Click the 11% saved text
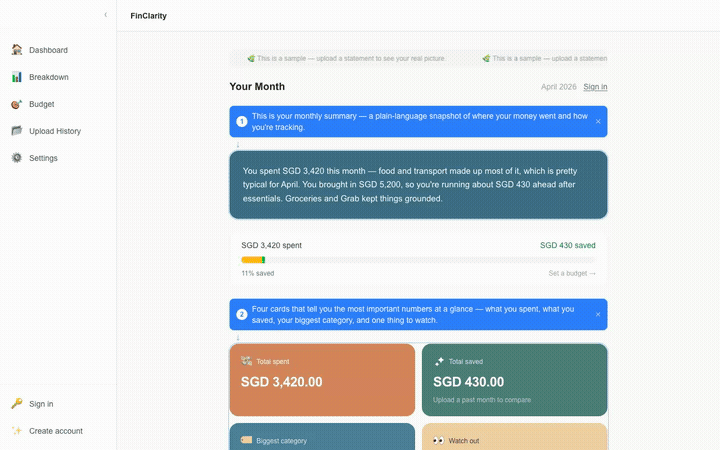 258,273
